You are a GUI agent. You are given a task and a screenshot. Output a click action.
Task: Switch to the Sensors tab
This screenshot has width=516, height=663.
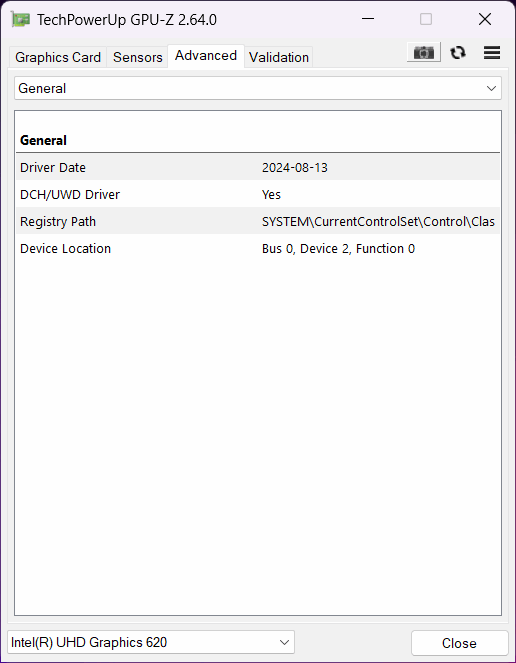[137, 57]
